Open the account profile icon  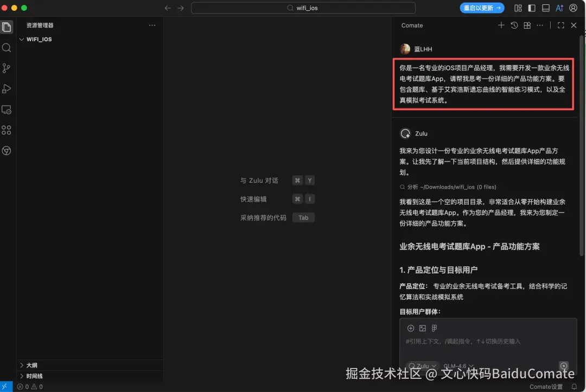574,8
